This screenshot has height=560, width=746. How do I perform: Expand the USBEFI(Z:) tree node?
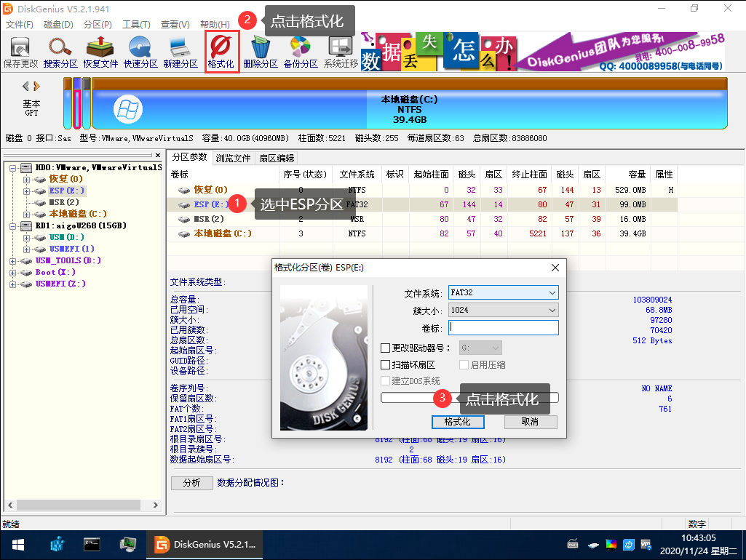pyautogui.click(x=13, y=284)
